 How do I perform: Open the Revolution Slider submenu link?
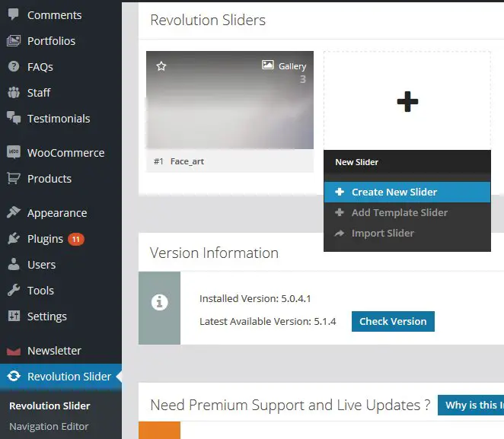[x=49, y=406]
